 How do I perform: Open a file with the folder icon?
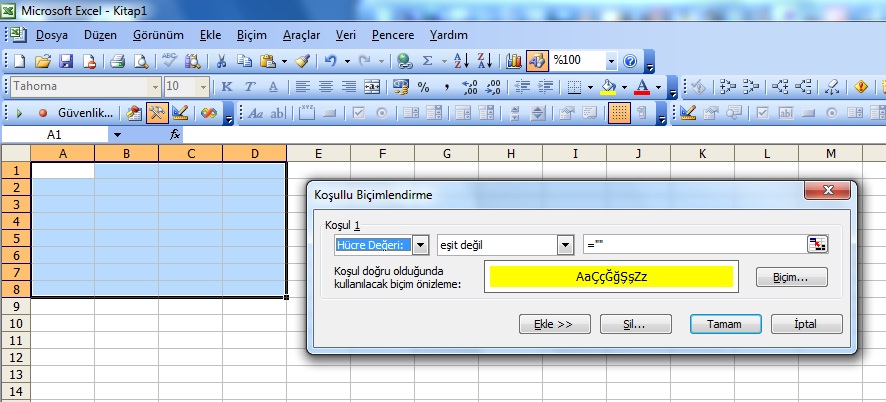click(43, 61)
